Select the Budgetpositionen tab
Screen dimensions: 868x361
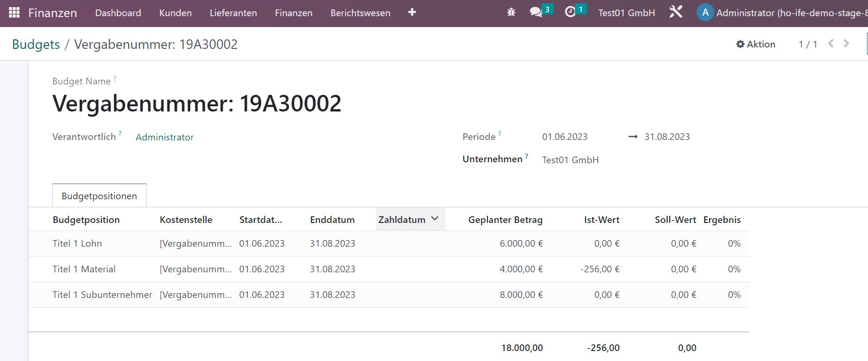tap(99, 196)
